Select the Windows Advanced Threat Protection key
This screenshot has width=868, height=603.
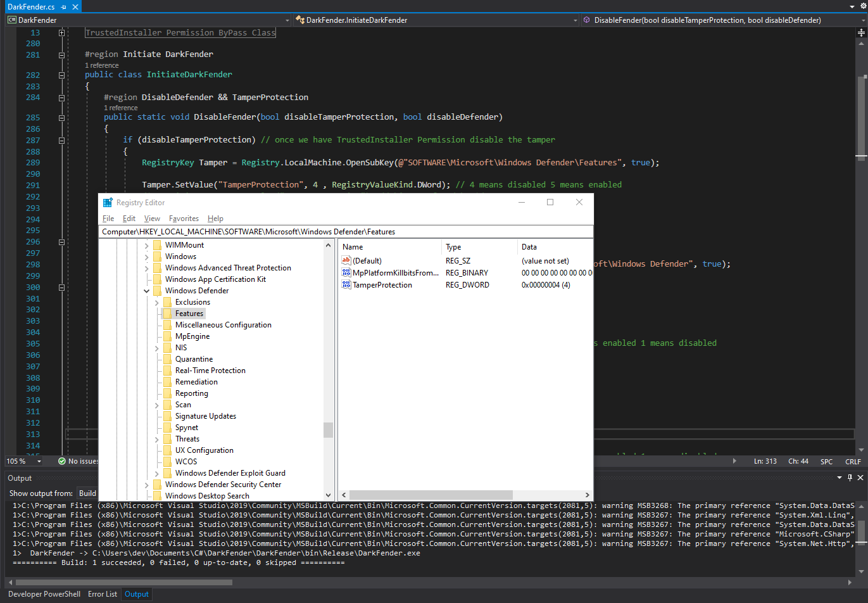[228, 268]
